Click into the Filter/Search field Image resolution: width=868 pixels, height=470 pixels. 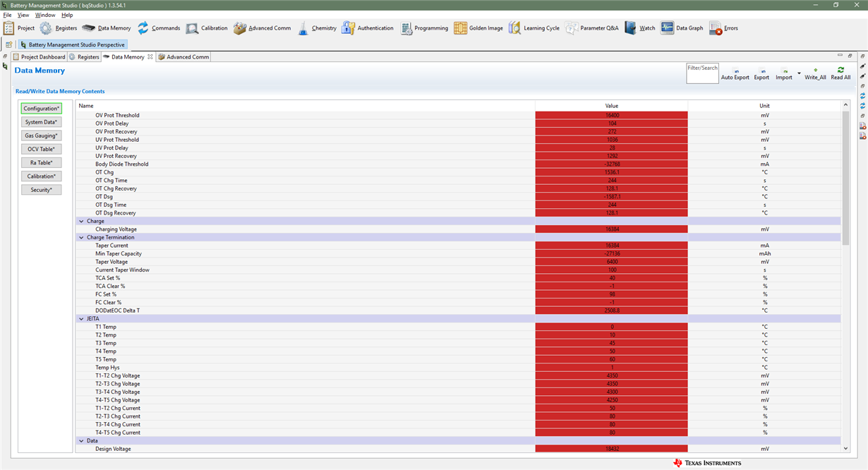[x=702, y=73]
